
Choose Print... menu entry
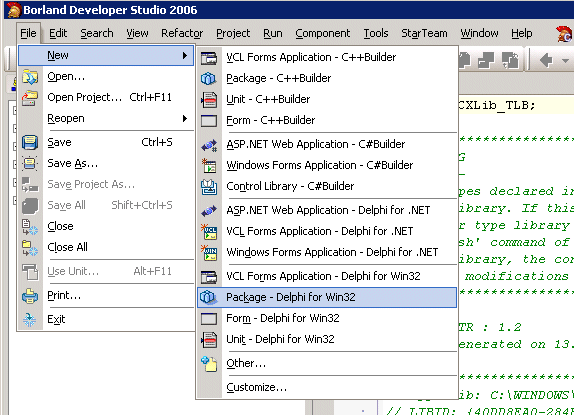106,296
